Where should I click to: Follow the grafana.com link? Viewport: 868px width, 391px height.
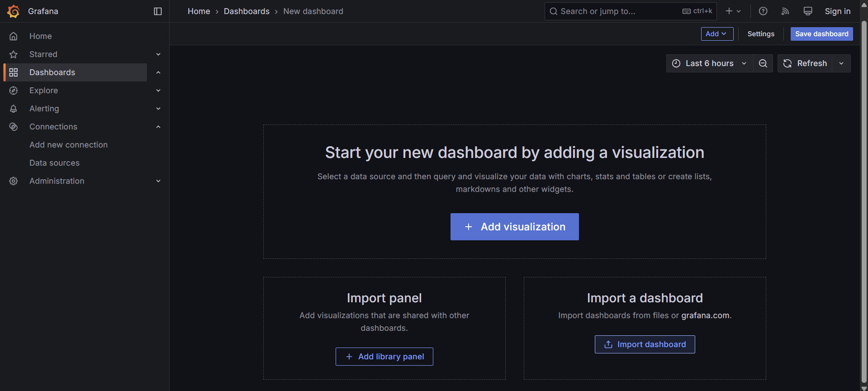pyautogui.click(x=705, y=315)
